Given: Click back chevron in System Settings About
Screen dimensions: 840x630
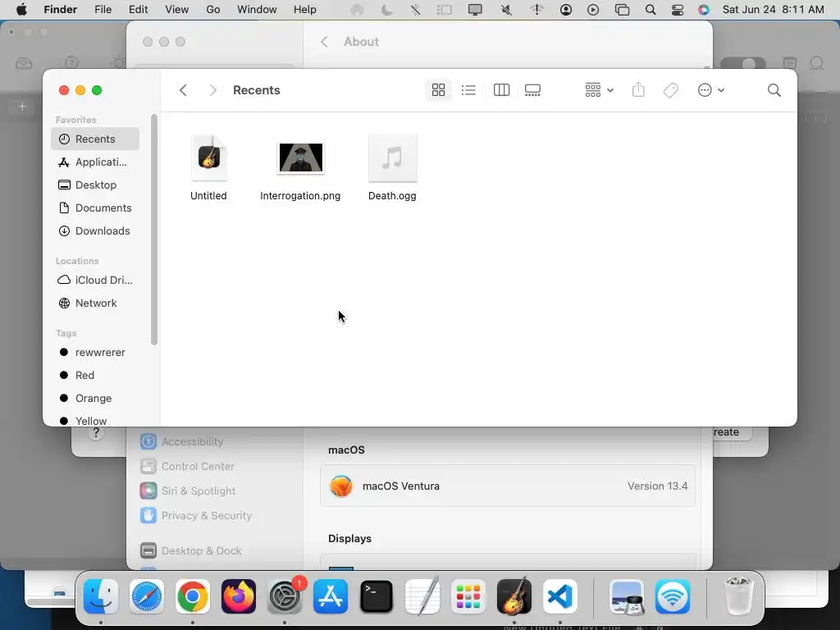Looking at the screenshot, I should coord(324,42).
